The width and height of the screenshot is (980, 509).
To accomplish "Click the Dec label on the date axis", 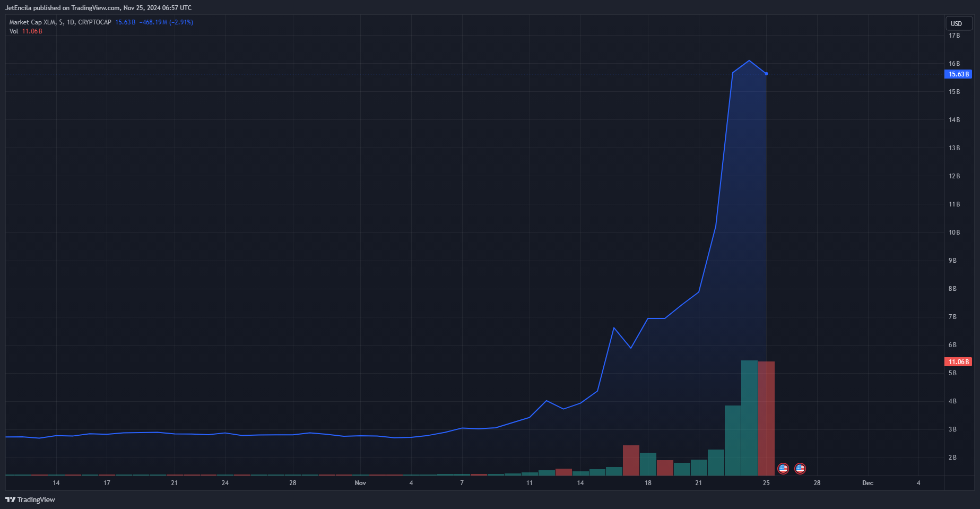I will pos(868,483).
